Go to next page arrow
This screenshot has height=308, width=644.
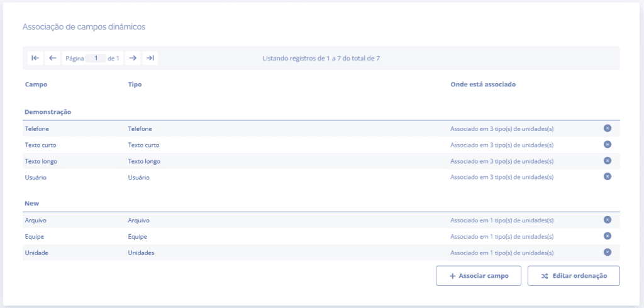pyautogui.click(x=133, y=58)
